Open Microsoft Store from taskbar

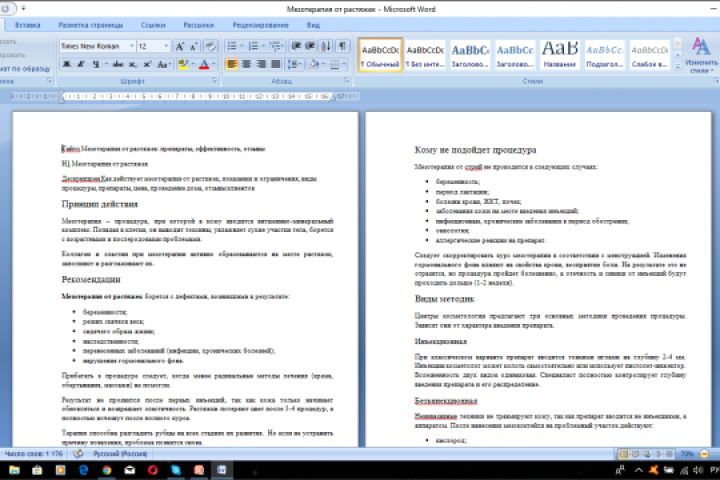click(x=37, y=470)
